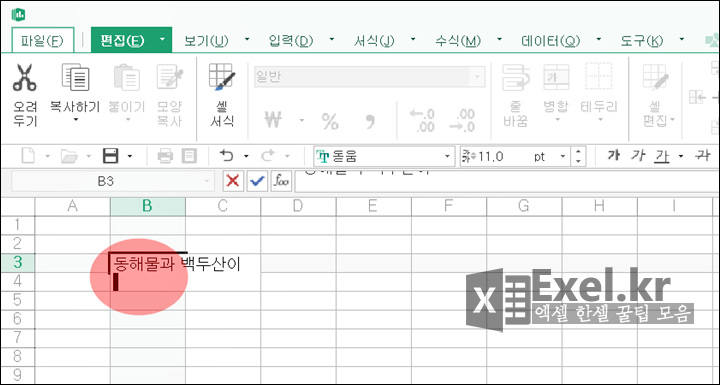The image size is (720, 385).
Task: Click the Cut (오려두기) scissors icon
Action: (x=24, y=77)
